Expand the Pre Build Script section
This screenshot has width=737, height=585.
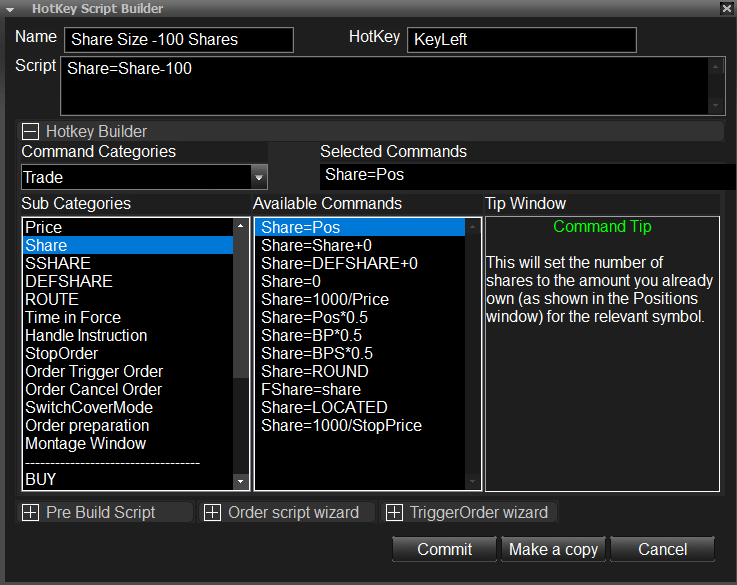coord(30,512)
